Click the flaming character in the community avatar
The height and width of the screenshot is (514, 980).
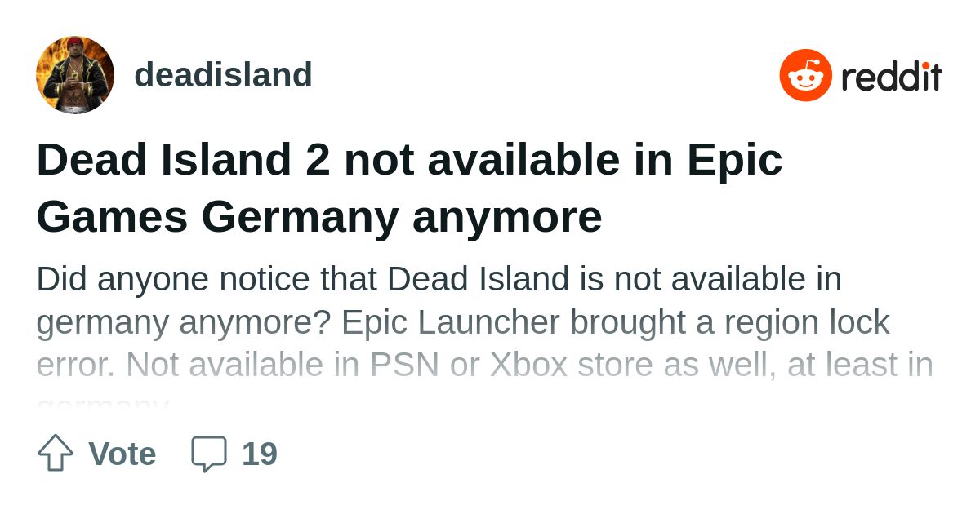[x=75, y=78]
